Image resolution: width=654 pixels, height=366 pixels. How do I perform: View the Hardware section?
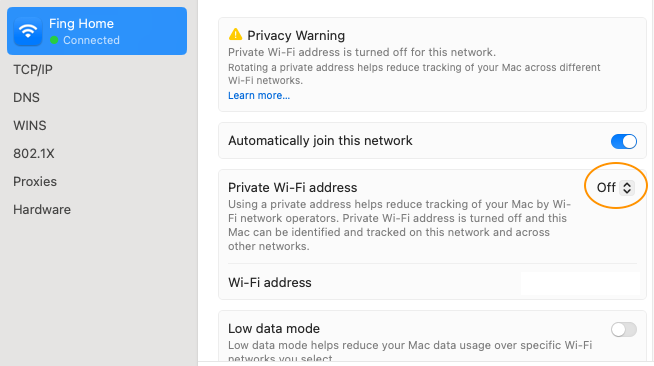[42, 209]
